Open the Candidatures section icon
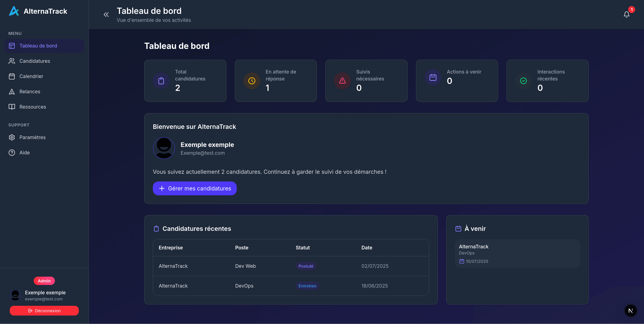This screenshot has height=324, width=644. 12,61
